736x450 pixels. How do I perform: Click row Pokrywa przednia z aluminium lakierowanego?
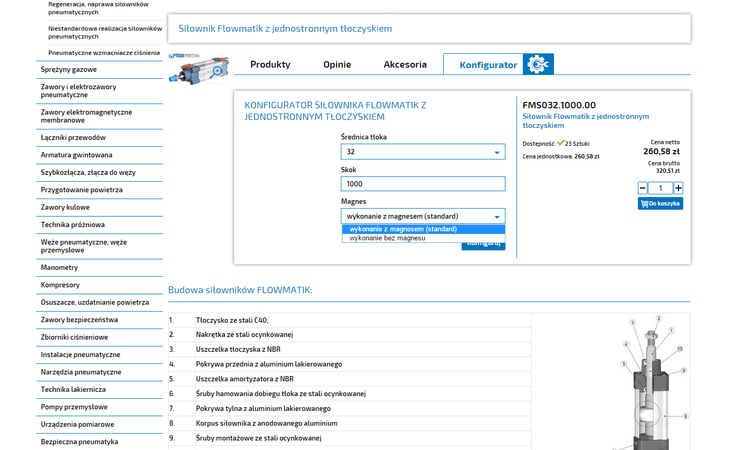click(350, 364)
